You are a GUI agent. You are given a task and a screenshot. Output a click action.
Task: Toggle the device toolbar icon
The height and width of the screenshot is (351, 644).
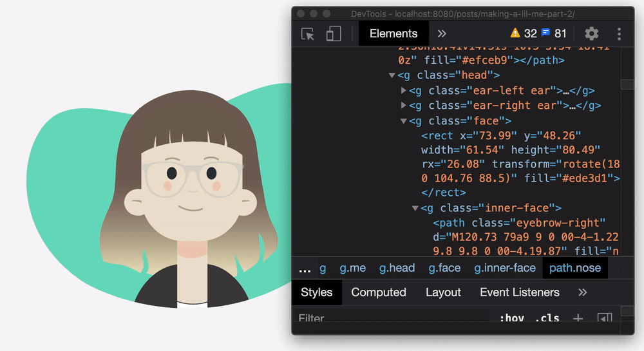pos(334,34)
